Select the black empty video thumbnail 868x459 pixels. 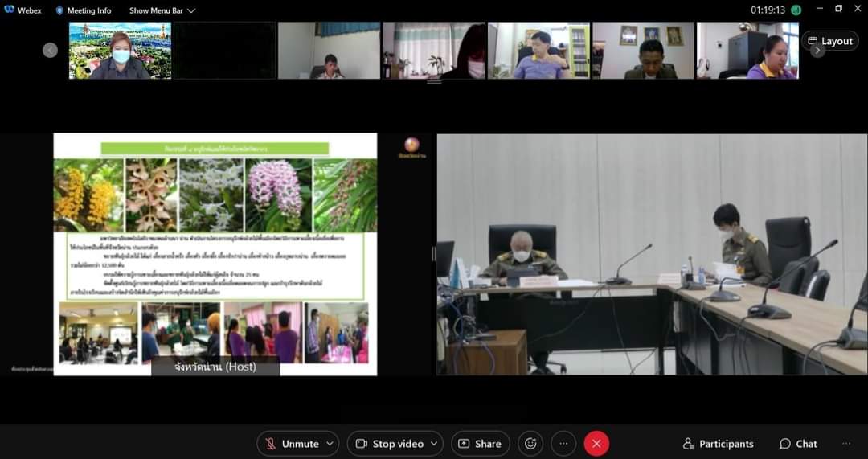pos(225,51)
